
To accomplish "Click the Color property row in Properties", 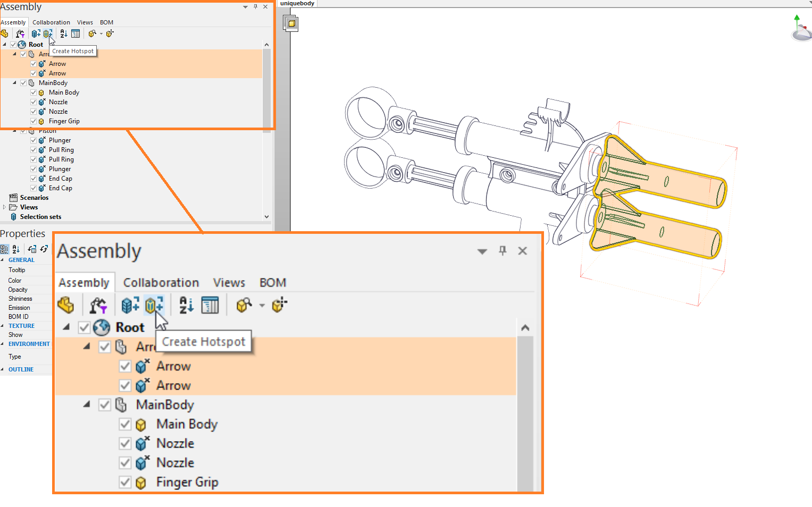I will (15, 281).
